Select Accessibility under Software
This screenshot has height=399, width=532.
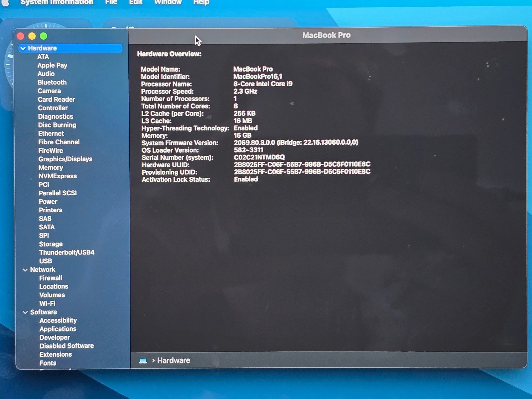pos(58,321)
